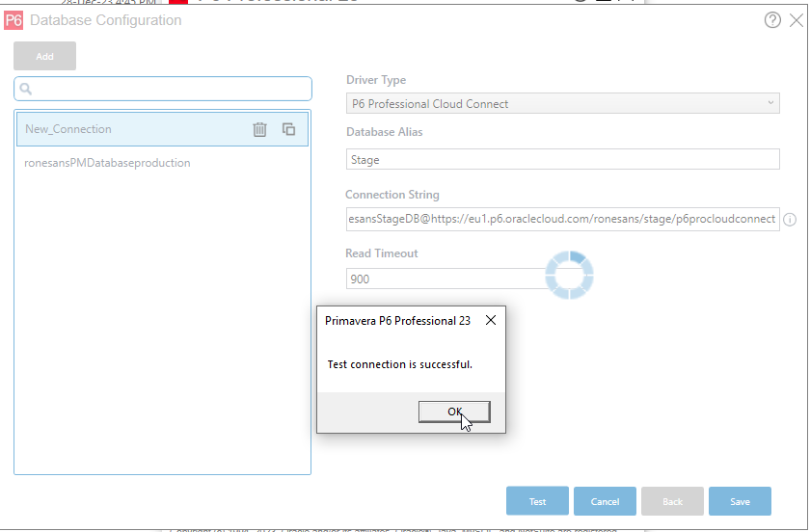Duplicate New_Connection using the copy icon

(288, 129)
